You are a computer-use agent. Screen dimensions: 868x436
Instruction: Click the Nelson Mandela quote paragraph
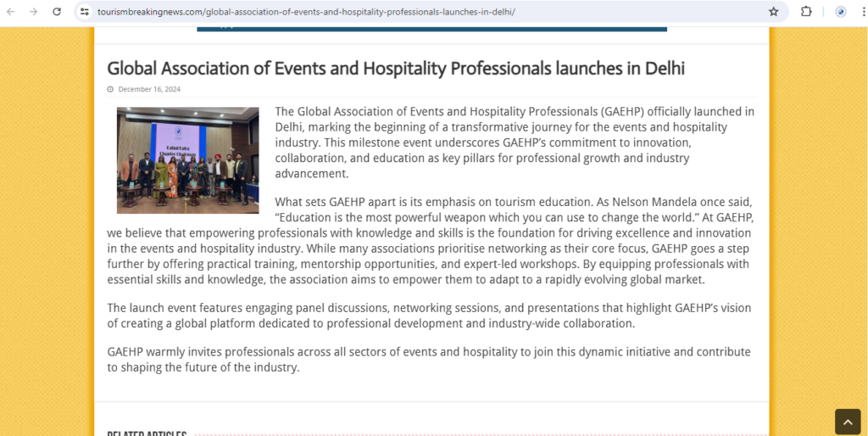tap(431, 241)
